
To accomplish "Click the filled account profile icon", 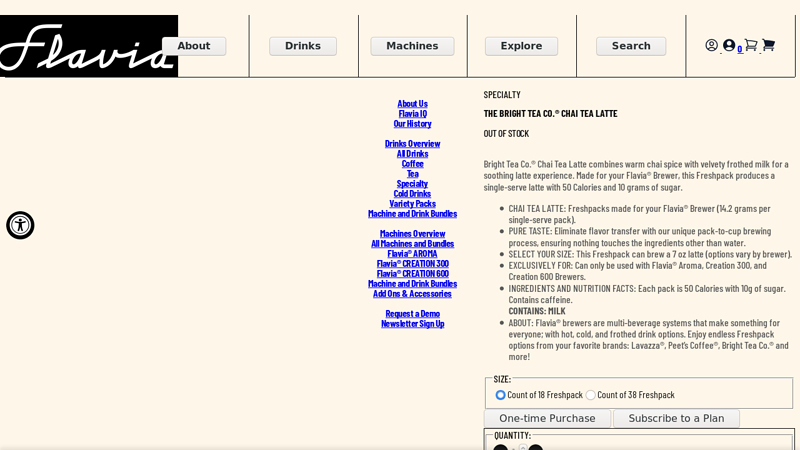I will click(x=729, y=45).
